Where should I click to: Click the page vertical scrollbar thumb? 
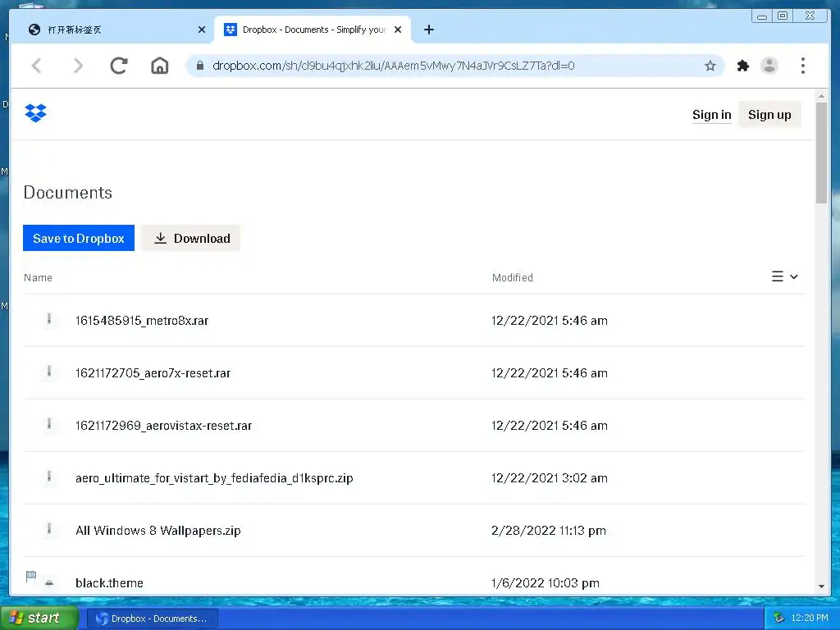click(821, 153)
